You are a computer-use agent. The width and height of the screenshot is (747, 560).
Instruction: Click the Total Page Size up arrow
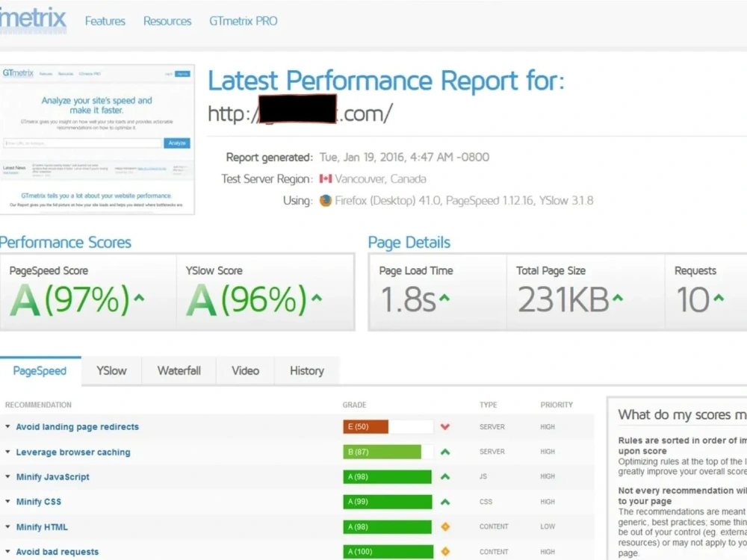(618, 298)
